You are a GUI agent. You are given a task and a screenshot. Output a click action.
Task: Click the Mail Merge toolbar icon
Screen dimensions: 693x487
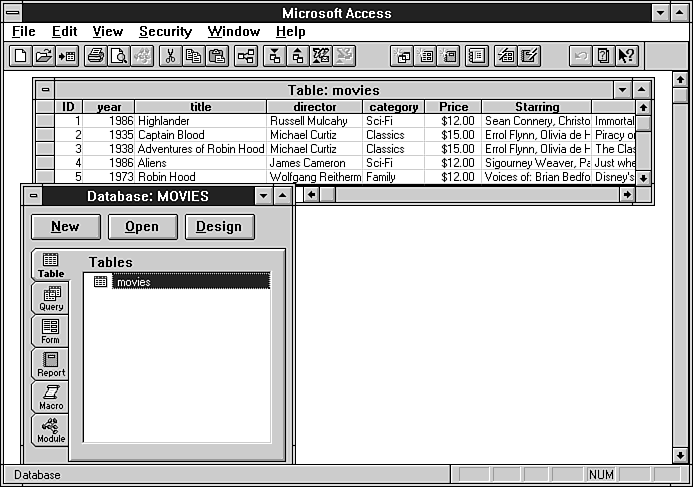[321, 56]
